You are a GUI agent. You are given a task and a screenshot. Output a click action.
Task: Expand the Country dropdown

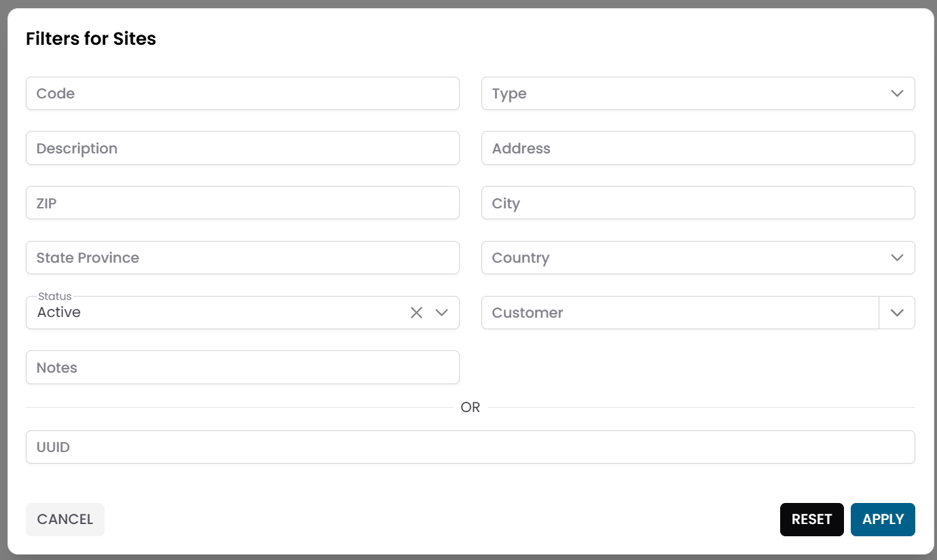click(897, 257)
